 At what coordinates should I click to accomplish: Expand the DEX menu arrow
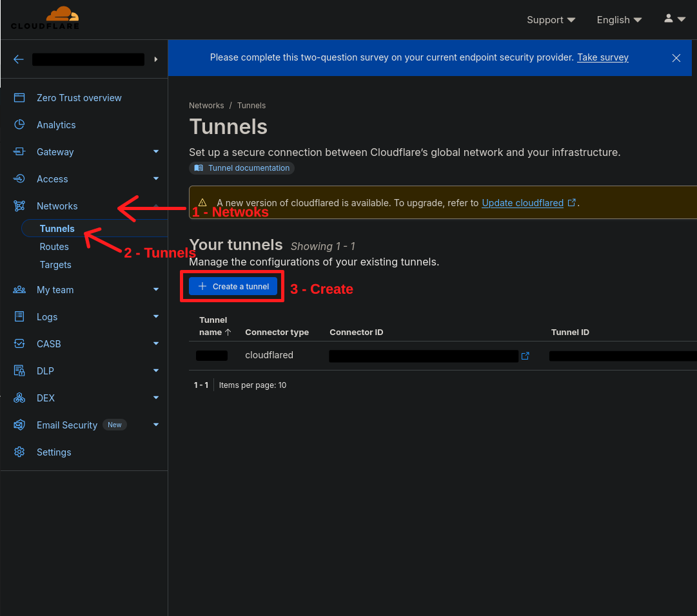coord(156,398)
